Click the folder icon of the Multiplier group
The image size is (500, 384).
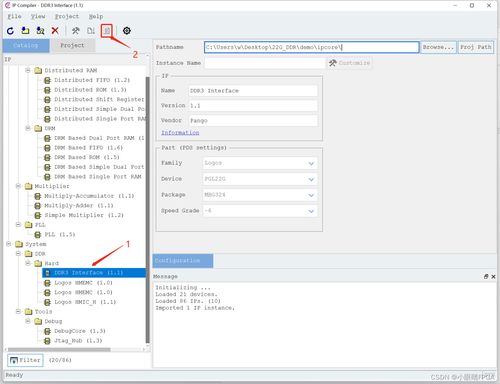click(x=29, y=186)
